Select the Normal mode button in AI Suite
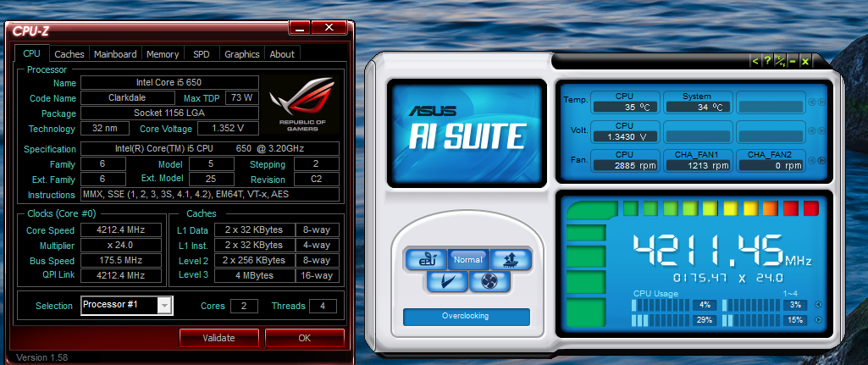 467,259
